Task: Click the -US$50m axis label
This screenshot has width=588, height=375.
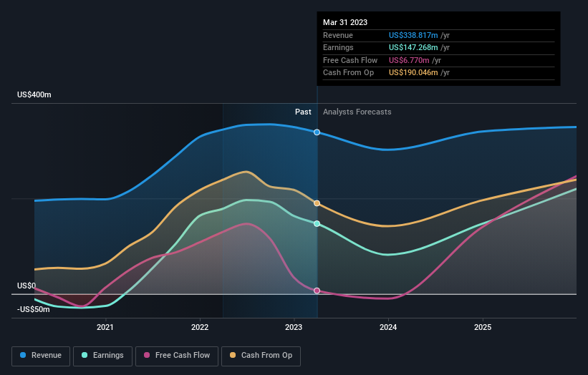Action: tap(34, 309)
